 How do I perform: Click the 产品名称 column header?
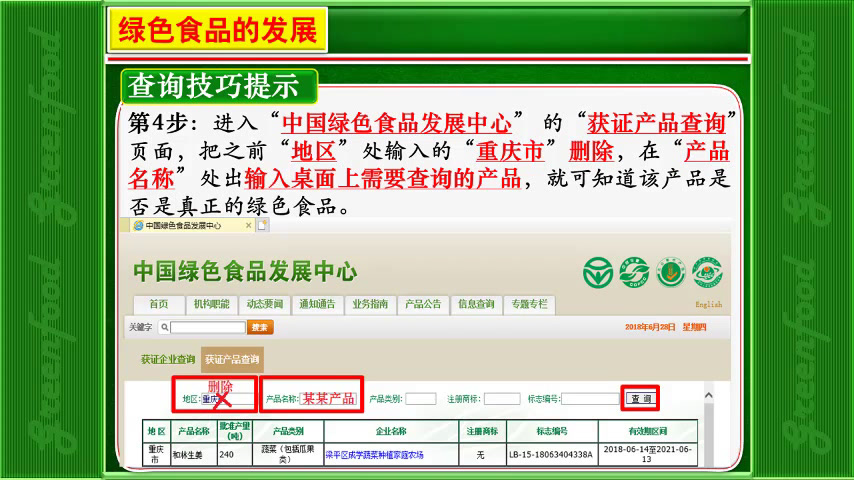tap(194, 431)
